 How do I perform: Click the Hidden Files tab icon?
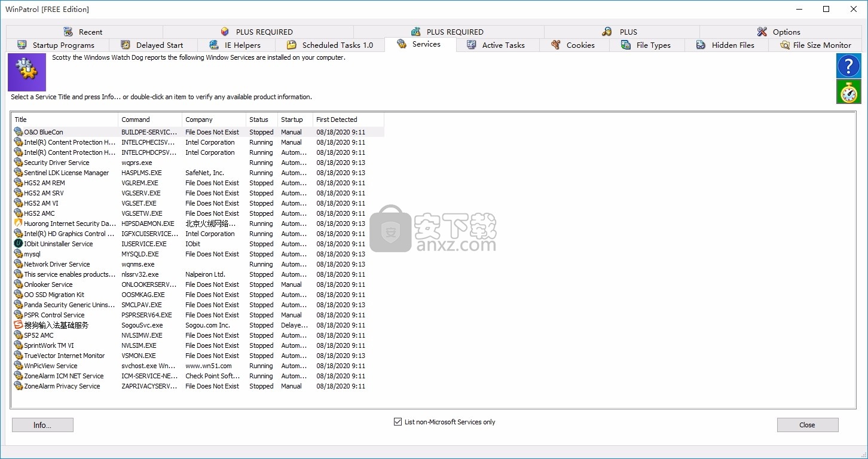pos(701,45)
